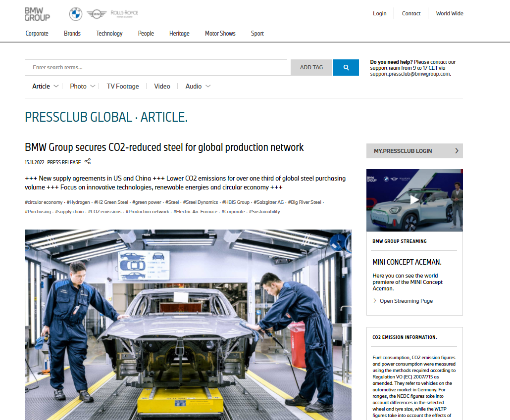
Task: Open the World Wide link
Action: click(450, 13)
